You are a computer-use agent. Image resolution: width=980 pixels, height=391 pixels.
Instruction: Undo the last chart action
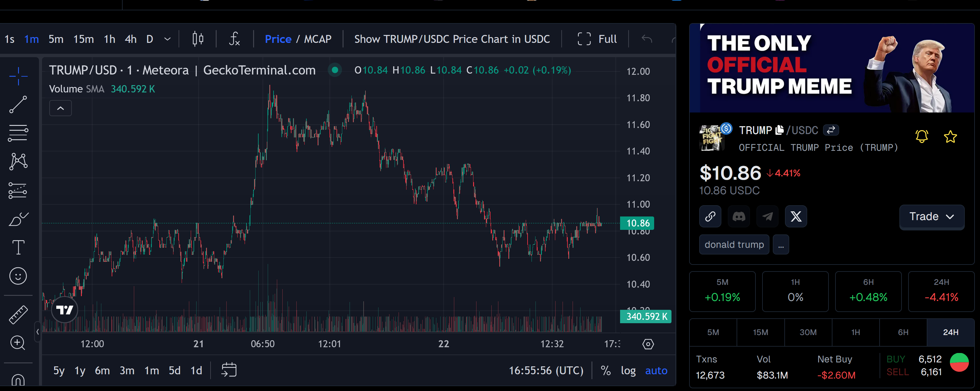tap(647, 39)
